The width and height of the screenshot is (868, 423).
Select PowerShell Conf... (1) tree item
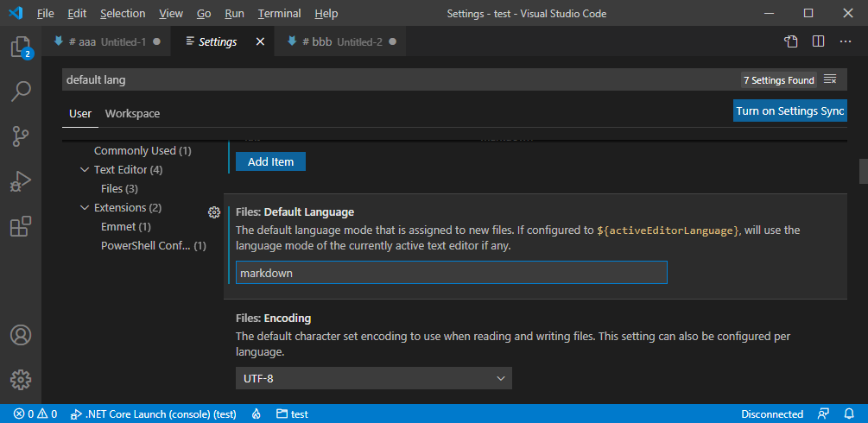[x=154, y=246]
